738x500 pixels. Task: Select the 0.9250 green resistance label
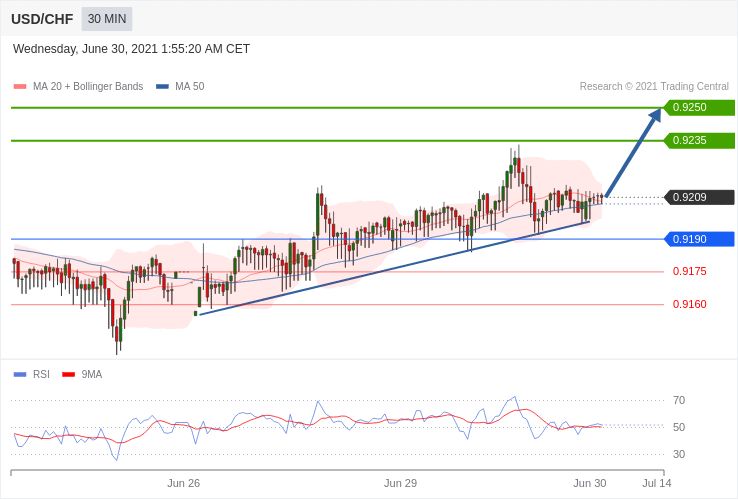[699, 107]
